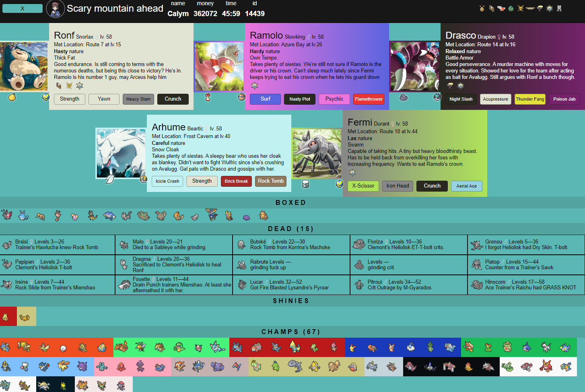
Task: Select Arhume's Brick Break move
Action: pyautogui.click(x=236, y=181)
